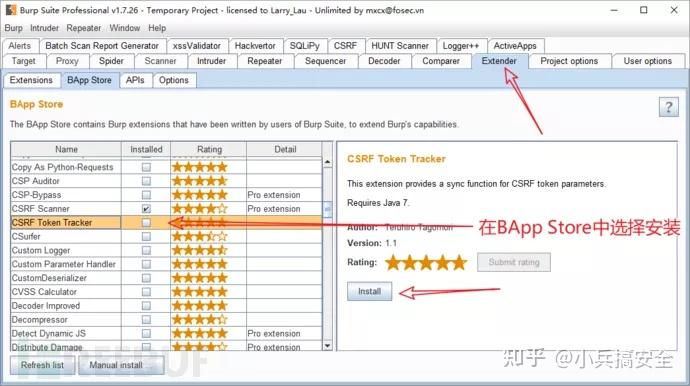The height and width of the screenshot is (386, 690).
Task: Open the Intruder menu
Action: coord(44,28)
